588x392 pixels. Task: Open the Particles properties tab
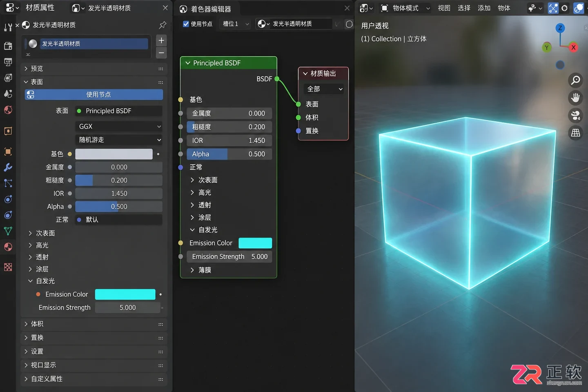click(8, 183)
